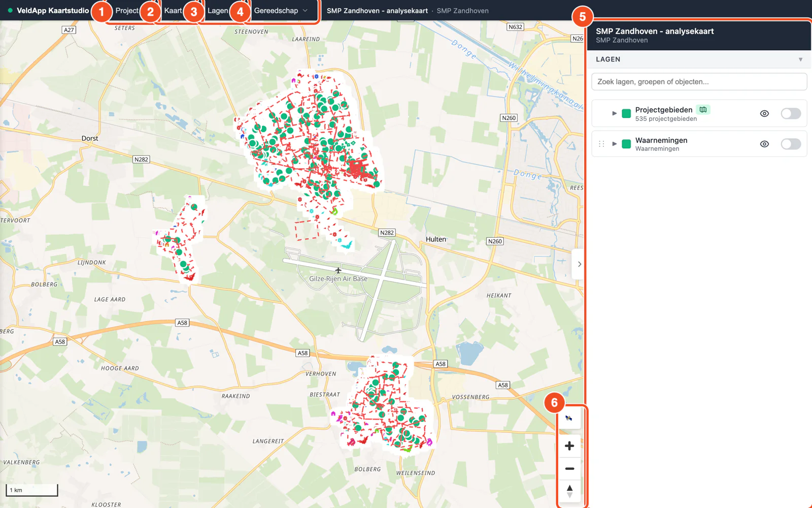Click the map-book icon beside Projectgebieden
Viewport: 812px width, 508px height.
[703, 110]
